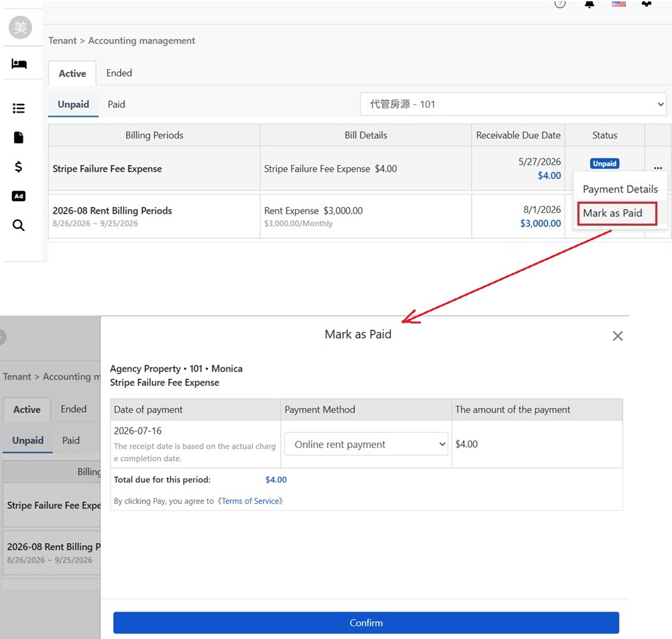Screen dimensions: 672x639
Task: Click the Active tab behind the dialog
Action: pos(27,409)
